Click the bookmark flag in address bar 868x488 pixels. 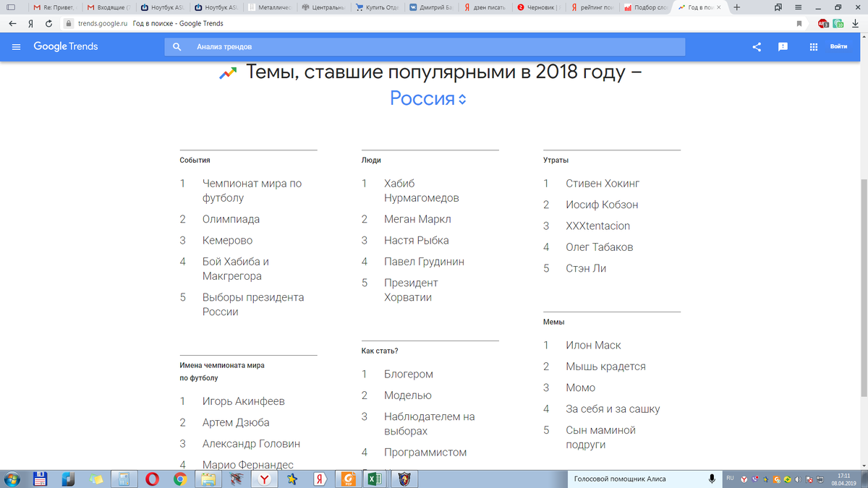pos(799,23)
